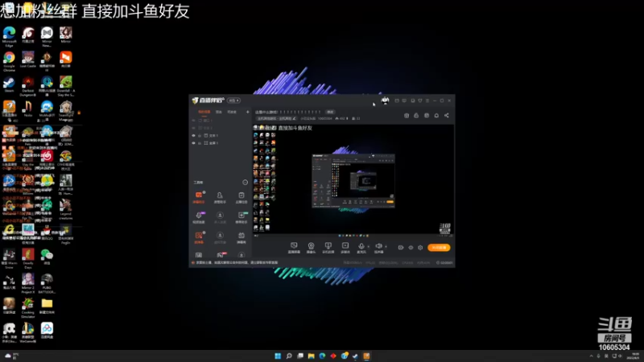Open File Explorer from taskbar
This screenshot has height=362, width=644.
click(311, 356)
